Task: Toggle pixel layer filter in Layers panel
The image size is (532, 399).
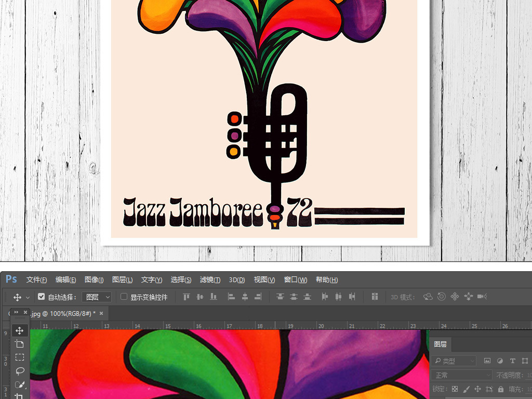Action: [x=487, y=361]
